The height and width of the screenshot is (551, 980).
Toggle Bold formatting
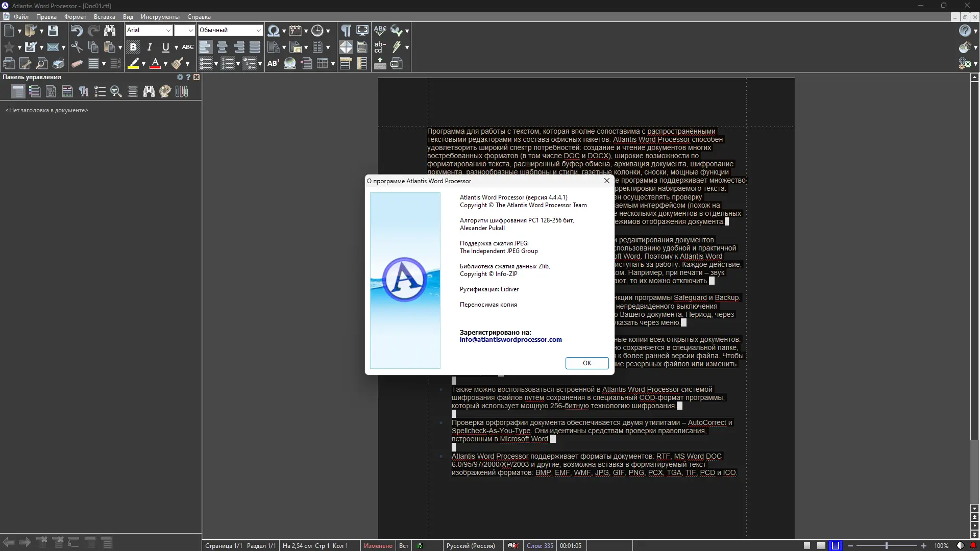(133, 47)
